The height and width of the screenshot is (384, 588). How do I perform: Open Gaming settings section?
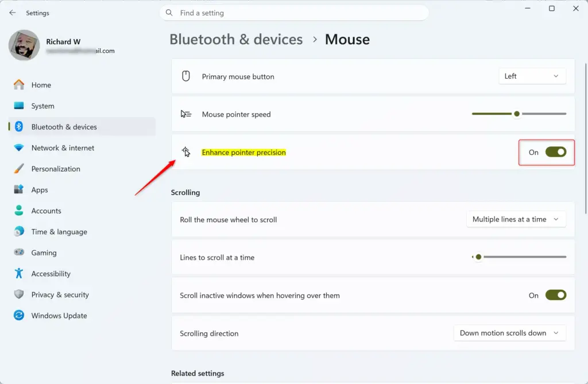point(82,253)
